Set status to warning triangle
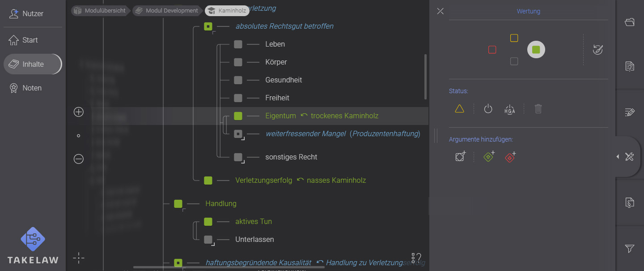 459,108
